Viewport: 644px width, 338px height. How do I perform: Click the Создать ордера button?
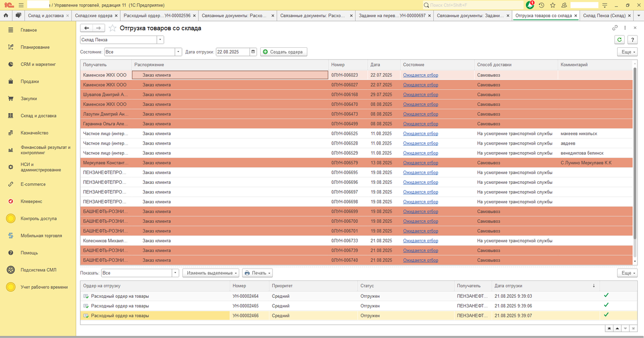[x=283, y=52]
